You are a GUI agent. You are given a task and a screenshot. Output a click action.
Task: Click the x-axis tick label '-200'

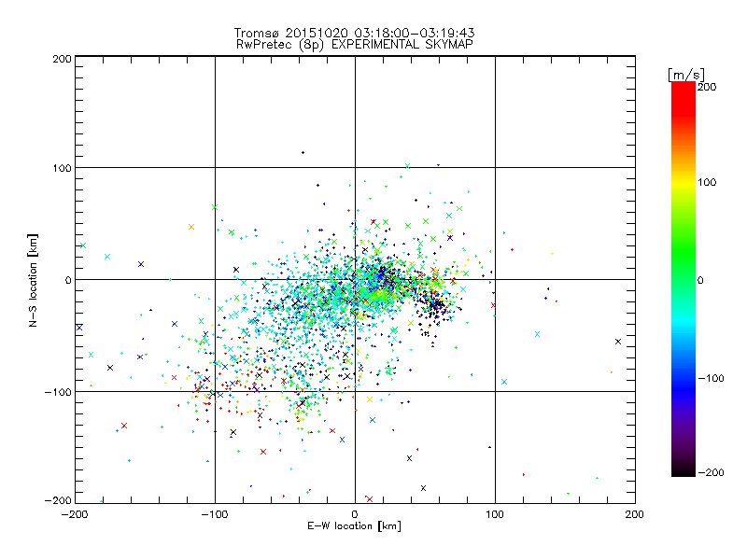point(75,515)
